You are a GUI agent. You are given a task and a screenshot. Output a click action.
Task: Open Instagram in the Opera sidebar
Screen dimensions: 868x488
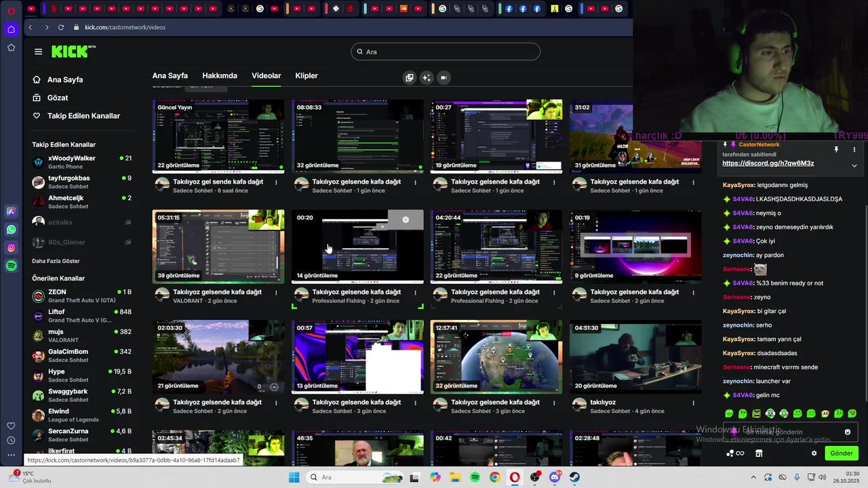click(x=11, y=248)
